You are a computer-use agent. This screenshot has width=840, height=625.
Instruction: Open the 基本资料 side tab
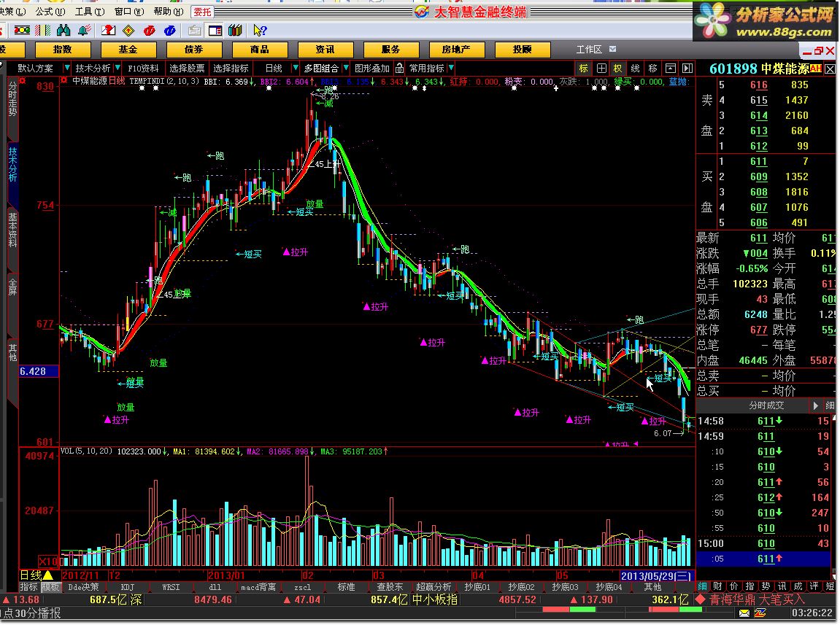coord(12,230)
